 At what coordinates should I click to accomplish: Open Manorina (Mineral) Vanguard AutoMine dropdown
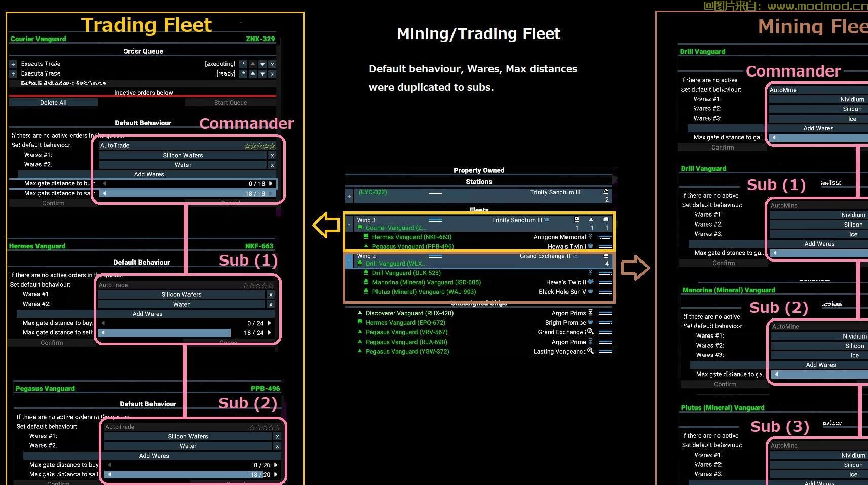click(820, 327)
